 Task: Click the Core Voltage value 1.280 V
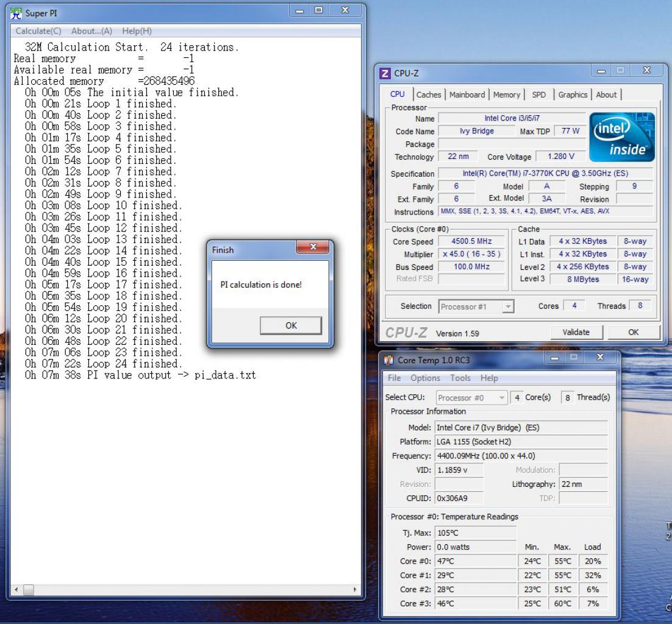560,157
